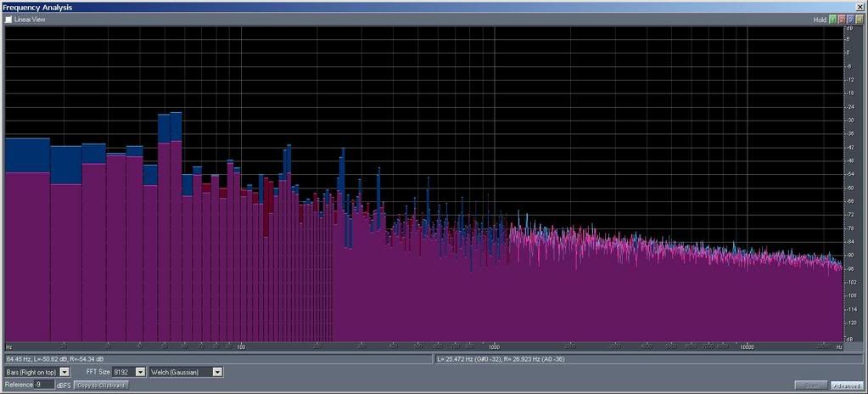Image resolution: width=868 pixels, height=394 pixels.
Task: Click the red Hold 2 button
Action: point(842,20)
